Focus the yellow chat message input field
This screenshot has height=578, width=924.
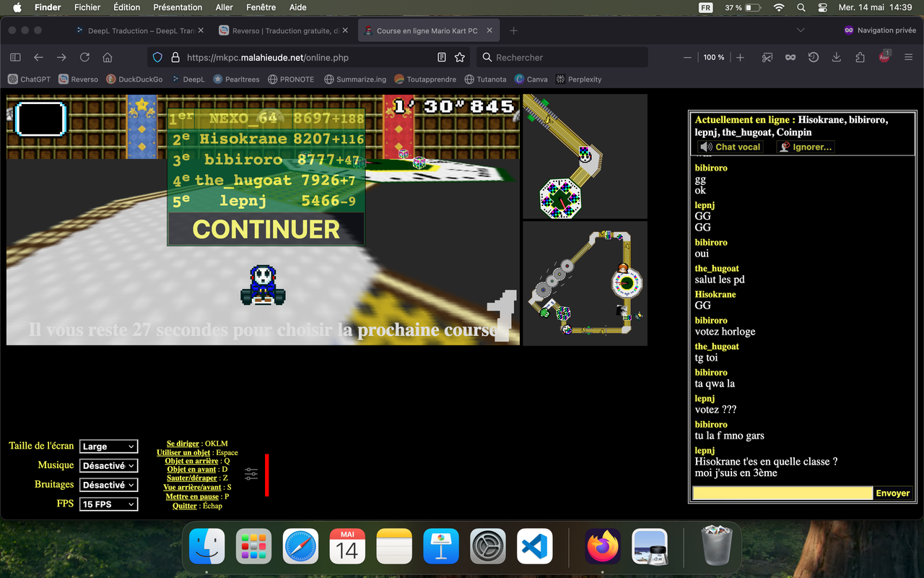coord(783,493)
